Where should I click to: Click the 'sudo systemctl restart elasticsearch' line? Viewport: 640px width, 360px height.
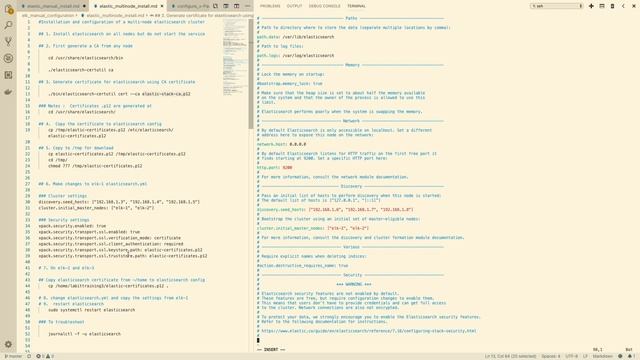(91, 310)
